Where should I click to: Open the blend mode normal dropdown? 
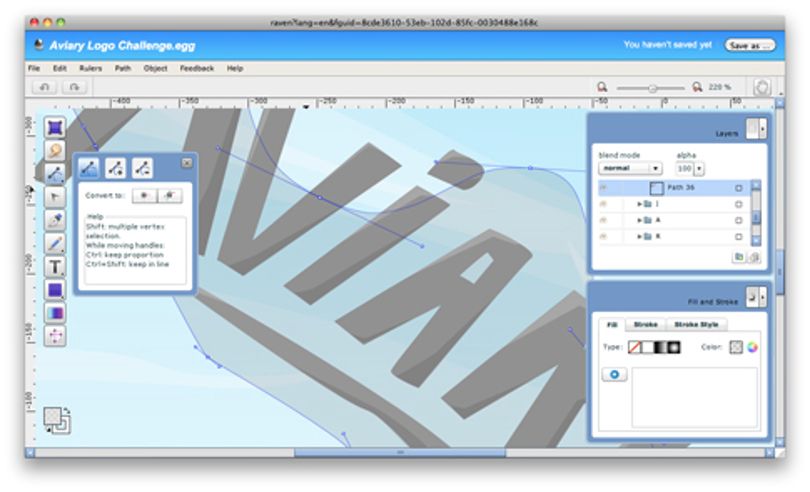point(630,168)
